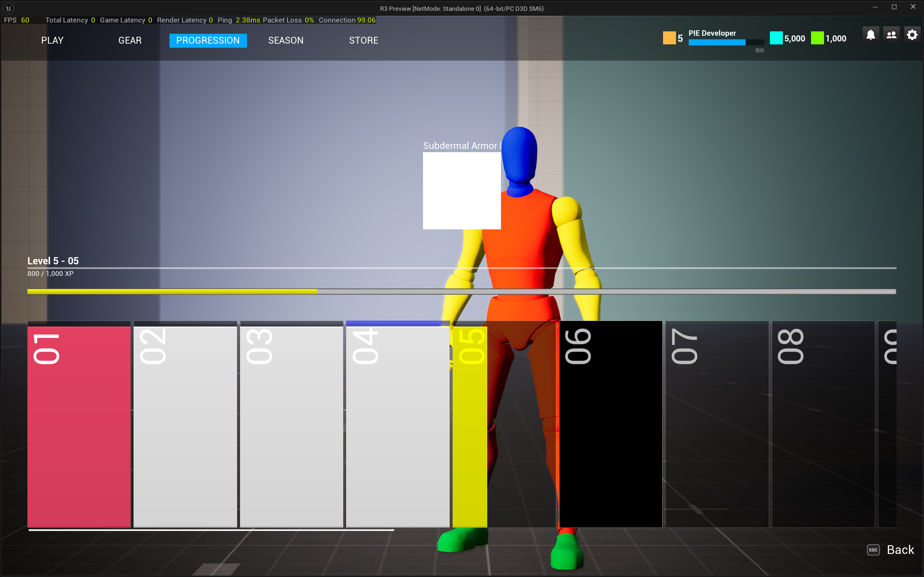924x577 pixels.
Task: Click the green currency icon showing 1,000
Action: pos(818,38)
